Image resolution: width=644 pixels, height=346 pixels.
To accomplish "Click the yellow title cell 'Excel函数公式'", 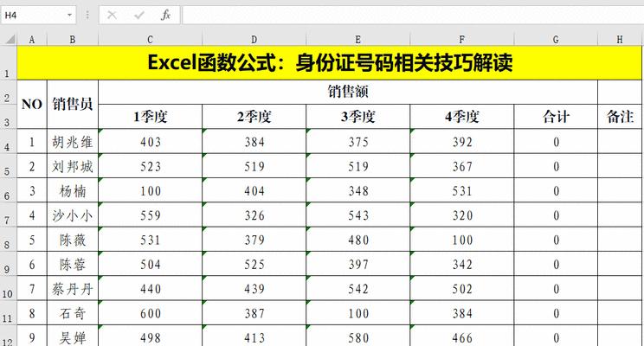I will [329, 62].
